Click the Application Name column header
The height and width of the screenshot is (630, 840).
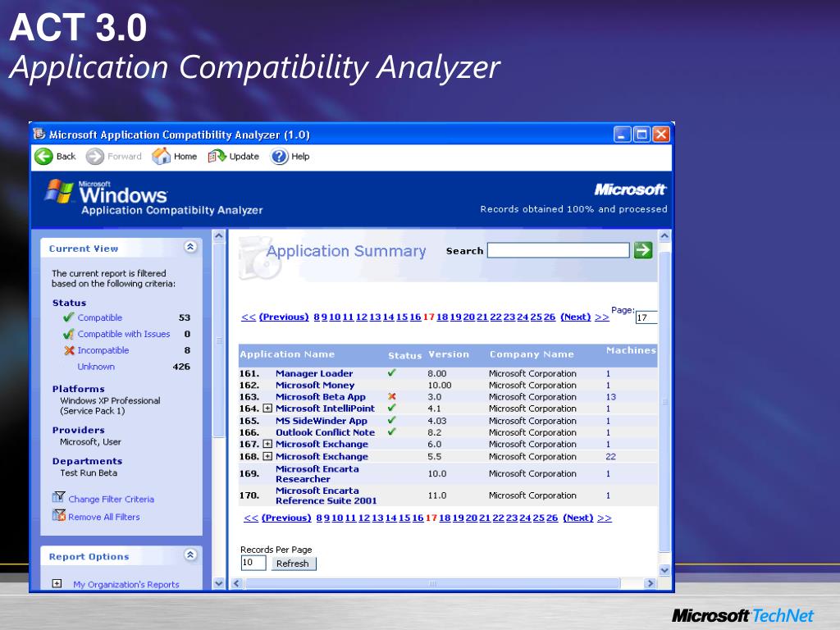pos(287,354)
